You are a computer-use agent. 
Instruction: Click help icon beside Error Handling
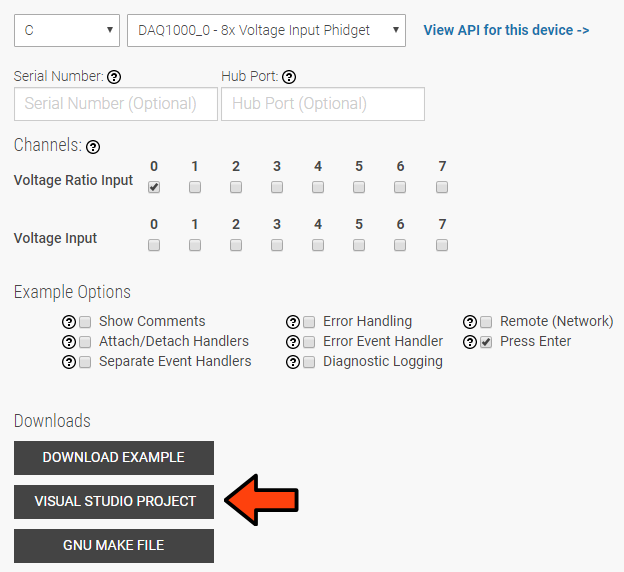pos(293,322)
